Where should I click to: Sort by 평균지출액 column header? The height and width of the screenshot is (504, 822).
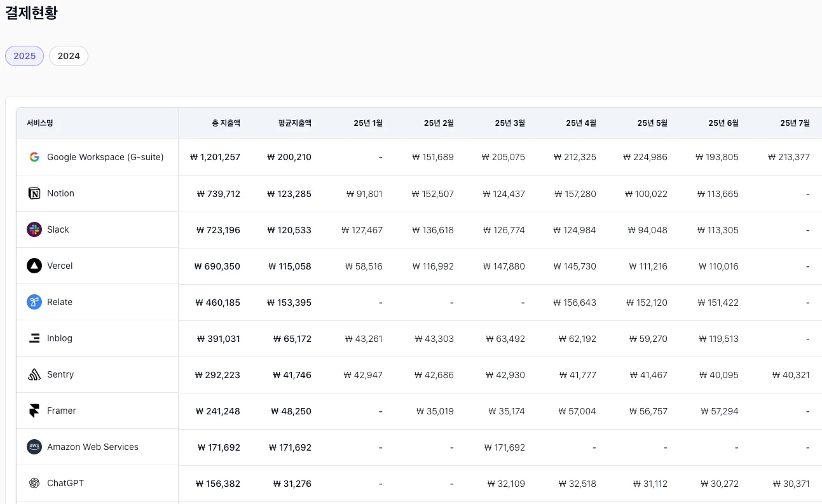click(295, 123)
